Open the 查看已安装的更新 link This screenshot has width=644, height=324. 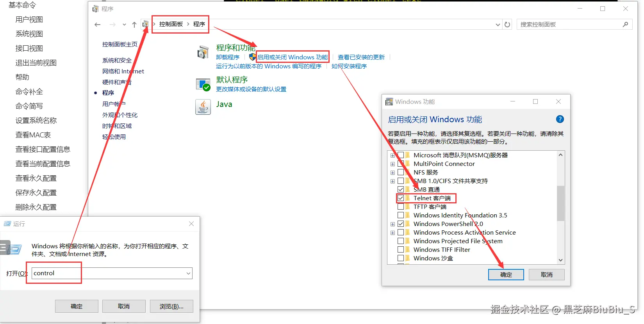(x=361, y=57)
